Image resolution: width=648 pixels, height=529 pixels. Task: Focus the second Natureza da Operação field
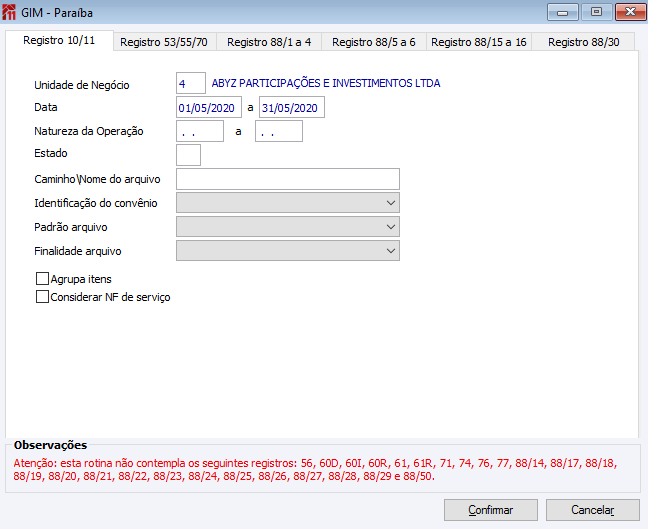click(279, 131)
